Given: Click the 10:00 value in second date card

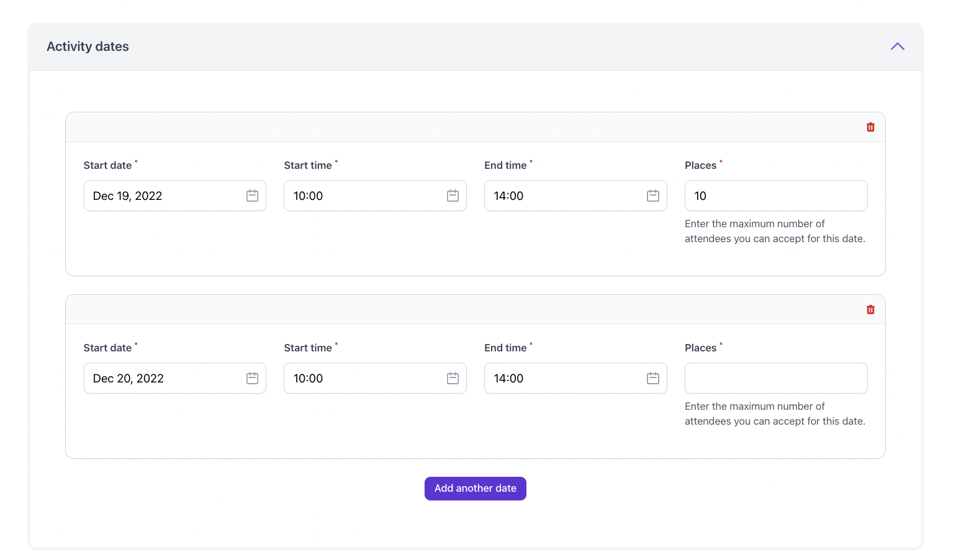Looking at the screenshot, I should point(308,379).
